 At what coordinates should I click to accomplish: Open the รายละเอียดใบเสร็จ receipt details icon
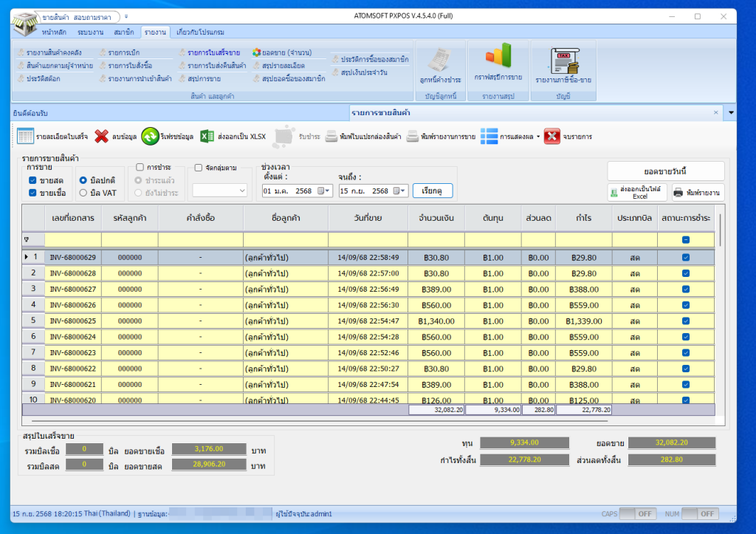click(25, 137)
